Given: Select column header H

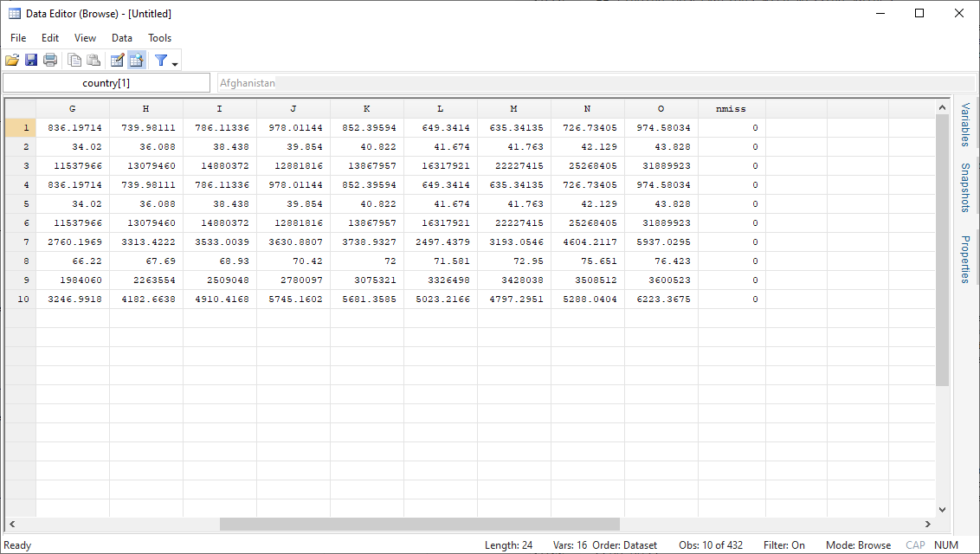Looking at the screenshot, I should [x=146, y=109].
